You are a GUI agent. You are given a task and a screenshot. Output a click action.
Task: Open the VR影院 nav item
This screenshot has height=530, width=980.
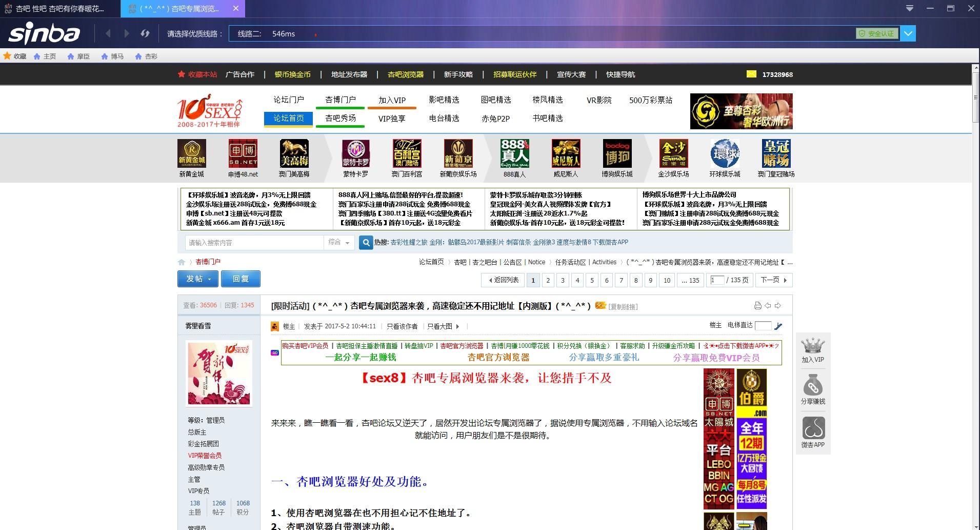point(599,100)
